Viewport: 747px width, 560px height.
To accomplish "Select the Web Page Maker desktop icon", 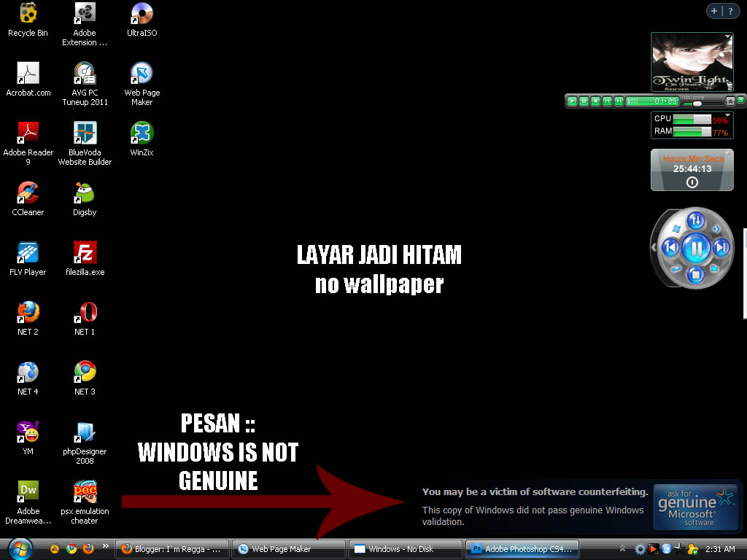I will (142, 85).
